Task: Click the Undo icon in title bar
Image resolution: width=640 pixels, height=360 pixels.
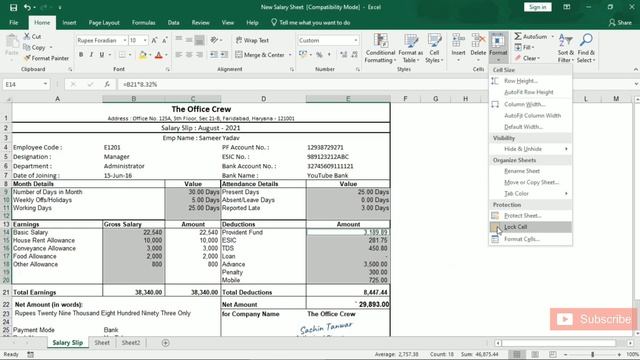Action: (27, 7)
